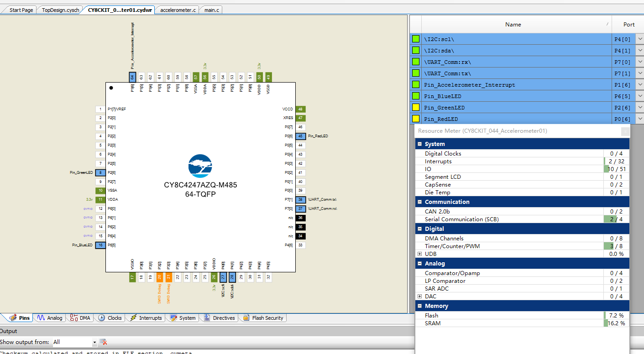The width and height of the screenshot is (644, 354).
Task: Switch to the Clocks tab
Action: pos(110,318)
